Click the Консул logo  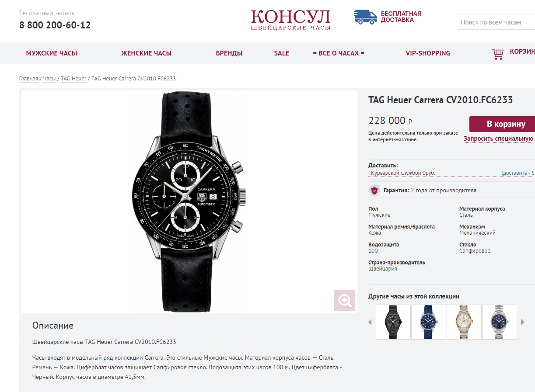pos(291,20)
